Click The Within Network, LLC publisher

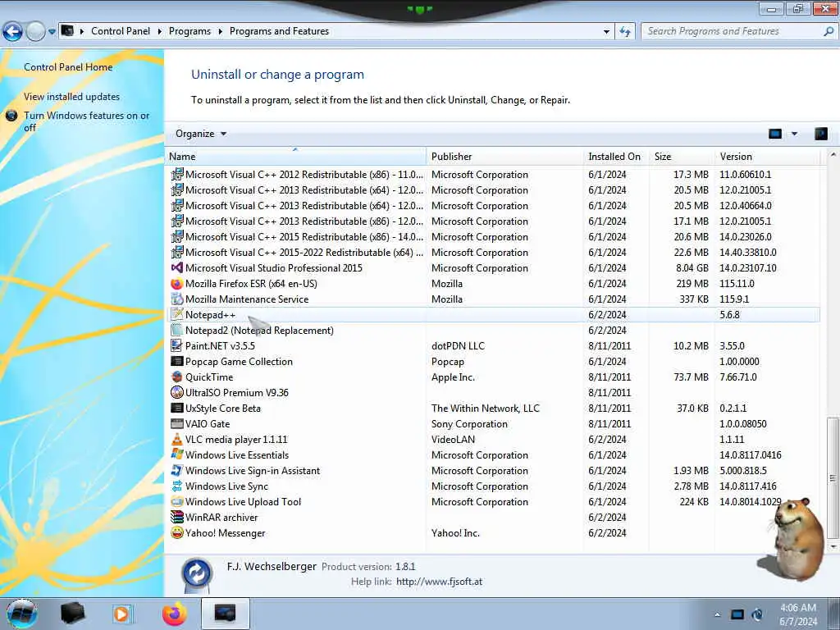click(x=486, y=409)
